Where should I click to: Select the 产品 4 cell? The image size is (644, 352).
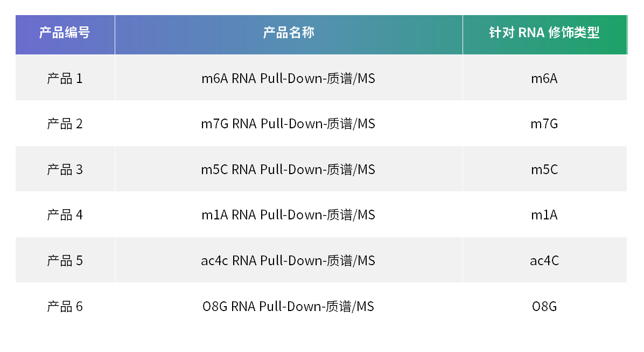pos(65,215)
